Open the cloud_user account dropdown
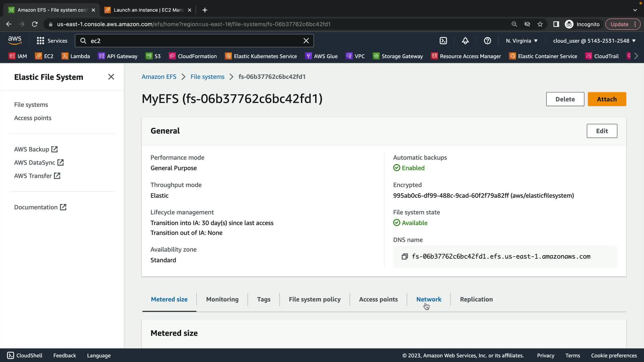This screenshot has height=362, width=644. (x=594, y=41)
